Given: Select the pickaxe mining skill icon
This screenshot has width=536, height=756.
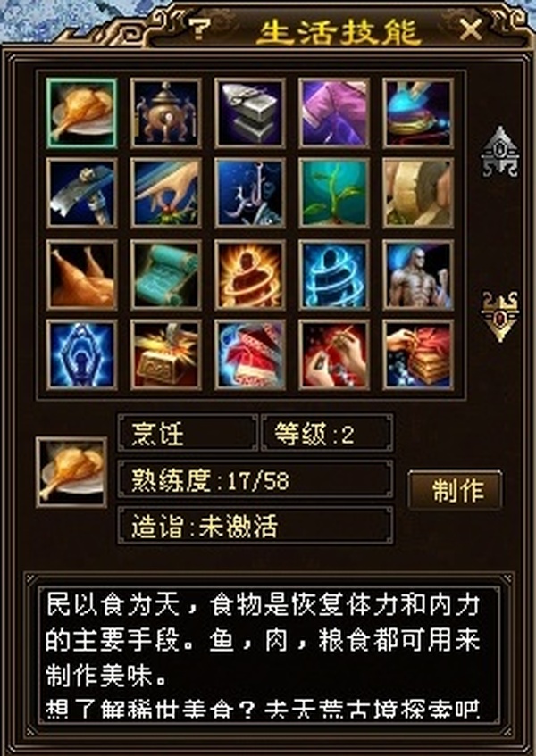Looking at the screenshot, I should click(81, 193).
